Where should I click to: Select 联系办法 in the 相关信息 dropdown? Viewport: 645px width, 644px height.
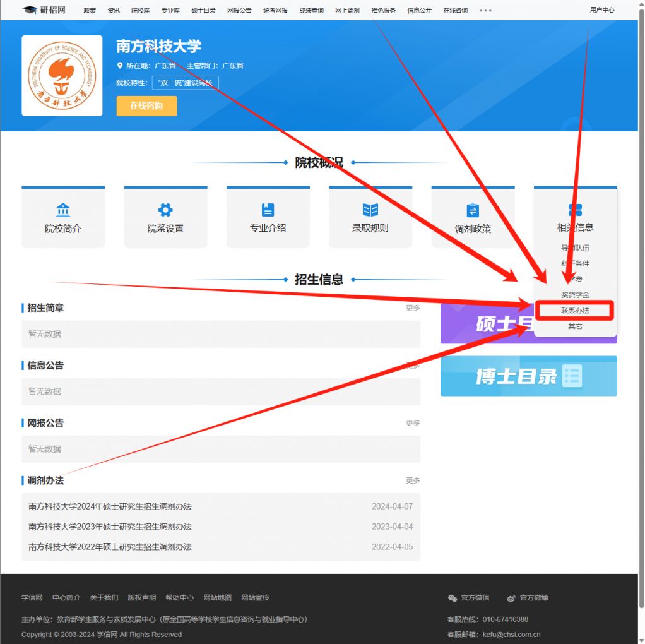click(575, 310)
